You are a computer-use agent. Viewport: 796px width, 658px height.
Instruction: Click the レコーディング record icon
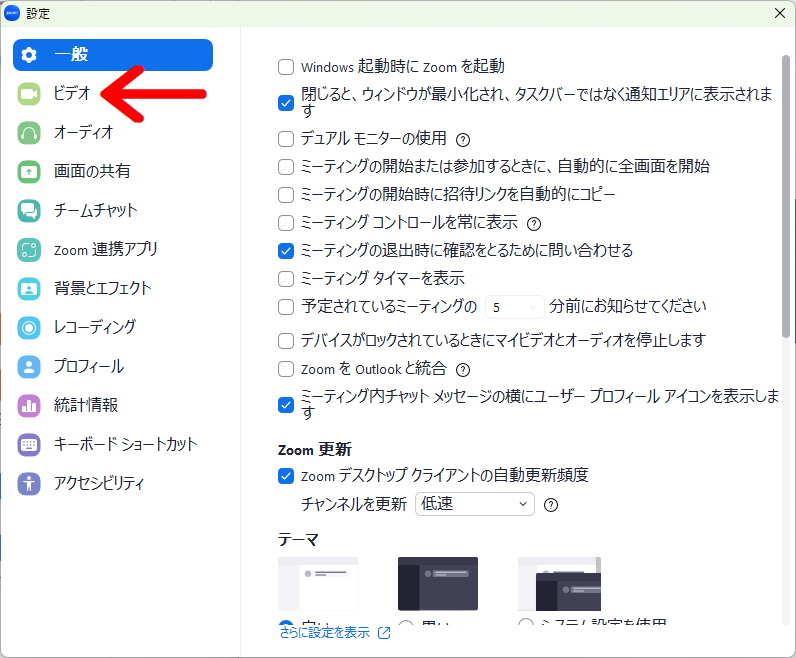point(29,327)
